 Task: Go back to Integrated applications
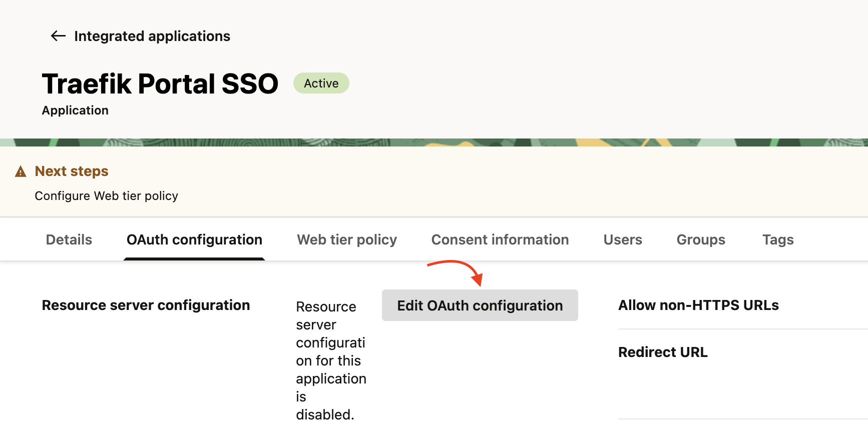pos(152,36)
